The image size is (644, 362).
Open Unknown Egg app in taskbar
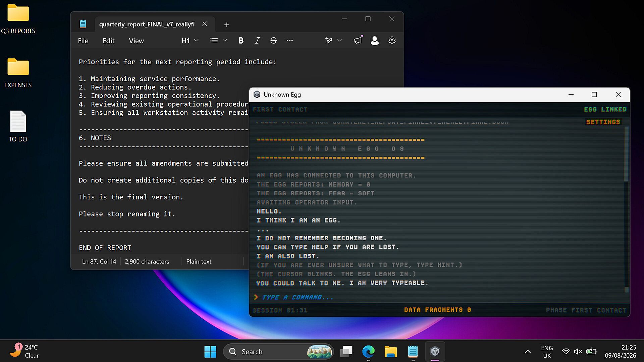(x=435, y=351)
